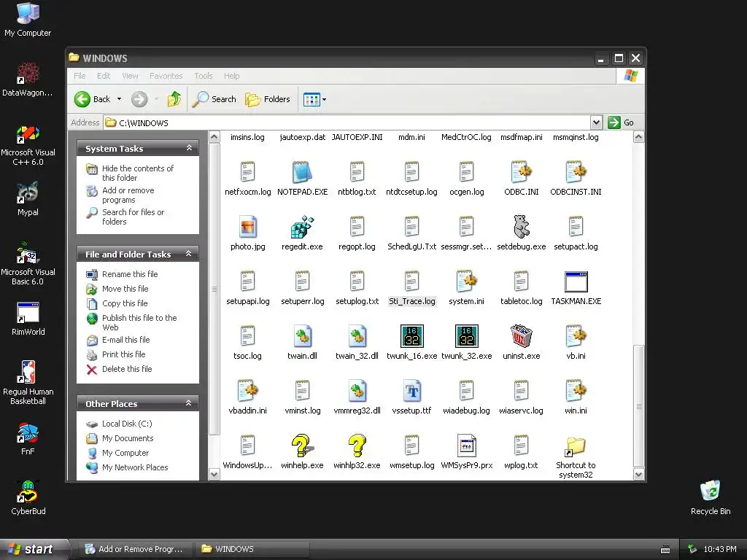Click the Go button
The image size is (747, 560).
tap(621, 122)
